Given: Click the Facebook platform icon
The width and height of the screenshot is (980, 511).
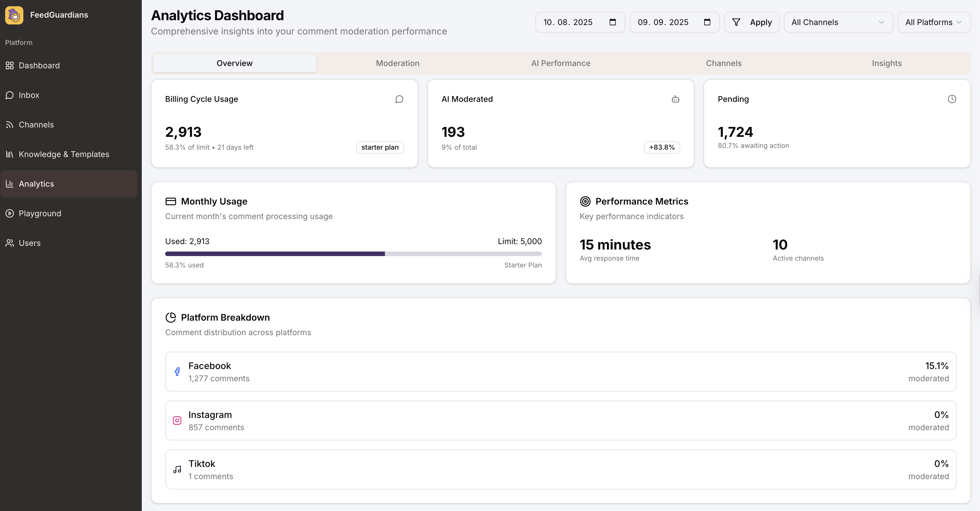Looking at the screenshot, I should (x=177, y=372).
